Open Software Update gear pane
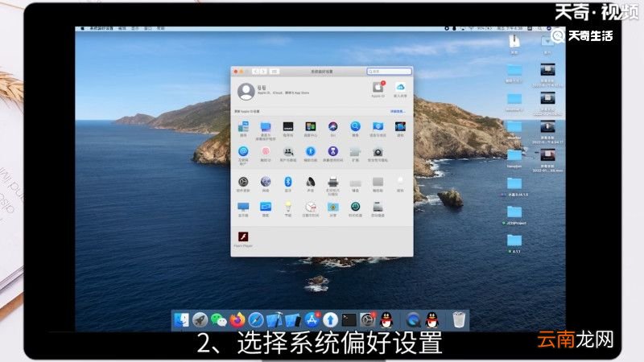The image size is (644, 362). tap(243, 182)
